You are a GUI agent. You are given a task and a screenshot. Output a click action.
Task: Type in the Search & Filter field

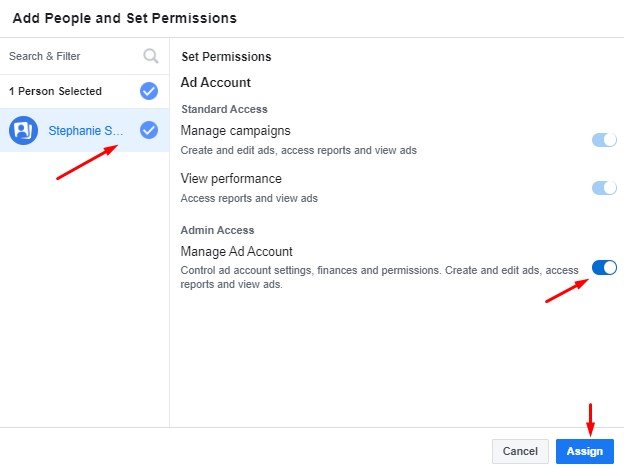70,56
